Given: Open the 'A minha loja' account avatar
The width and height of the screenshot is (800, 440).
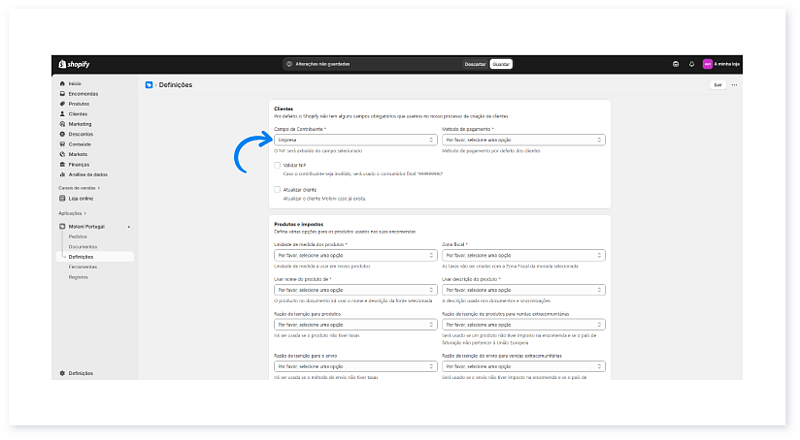Looking at the screenshot, I should point(708,64).
